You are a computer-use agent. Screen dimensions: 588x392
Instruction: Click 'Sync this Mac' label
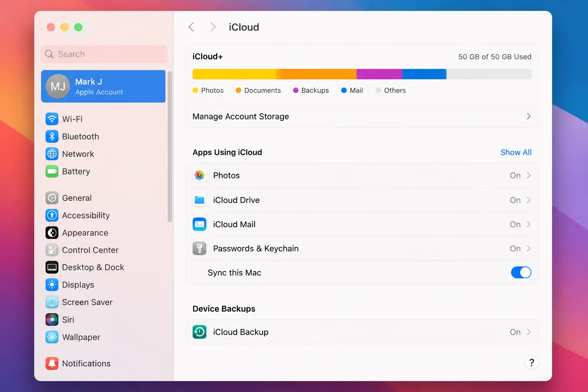point(235,273)
